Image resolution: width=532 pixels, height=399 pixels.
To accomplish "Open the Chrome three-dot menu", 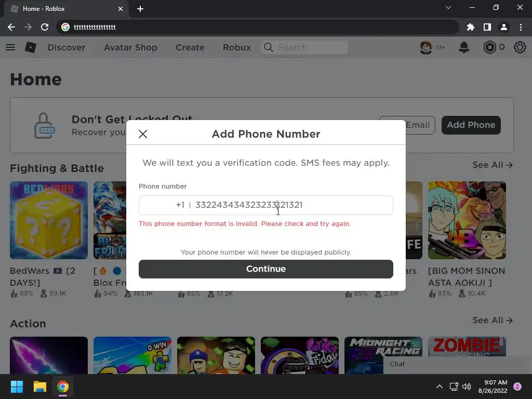I will 521,27.
